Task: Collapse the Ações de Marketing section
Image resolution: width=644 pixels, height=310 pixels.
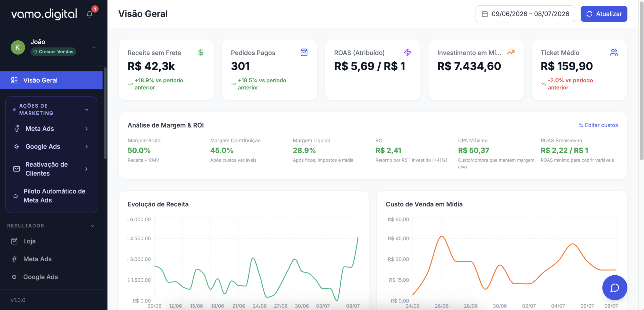Action: point(87,110)
